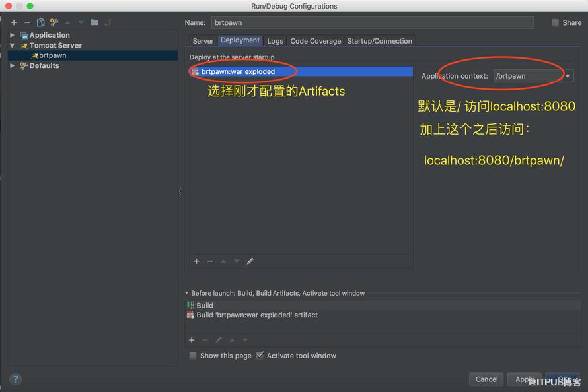This screenshot has width=588, height=392.
Task: Move Before launch task up
Action: point(232,340)
